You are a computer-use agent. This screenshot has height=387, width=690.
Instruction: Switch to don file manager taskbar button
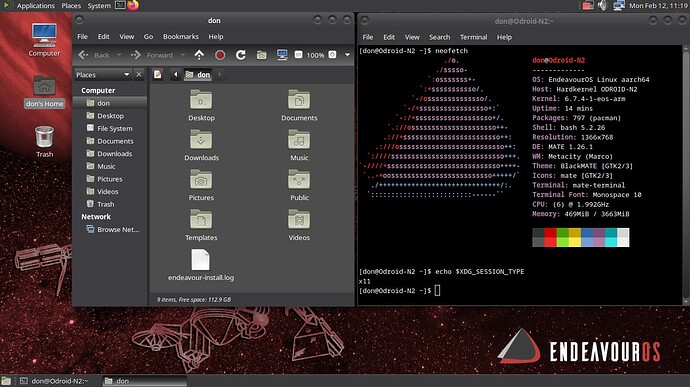point(145,381)
